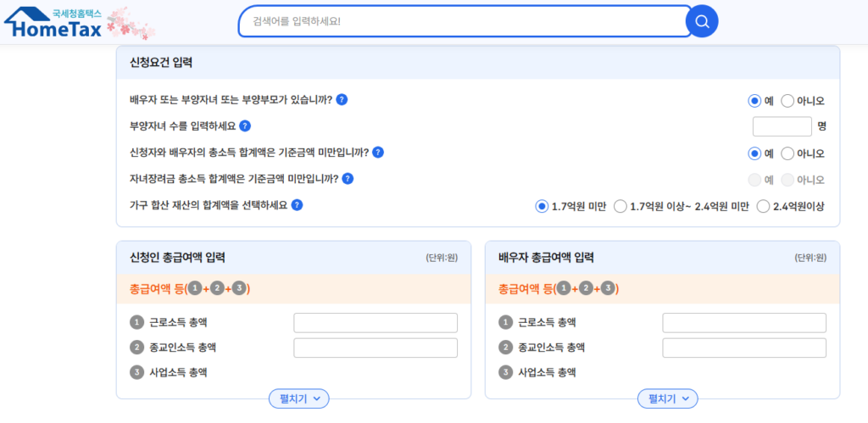This screenshot has height=423, width=868.
Task: Focus 배우자 근로소득 총액 input field
Action: [743, 323]
